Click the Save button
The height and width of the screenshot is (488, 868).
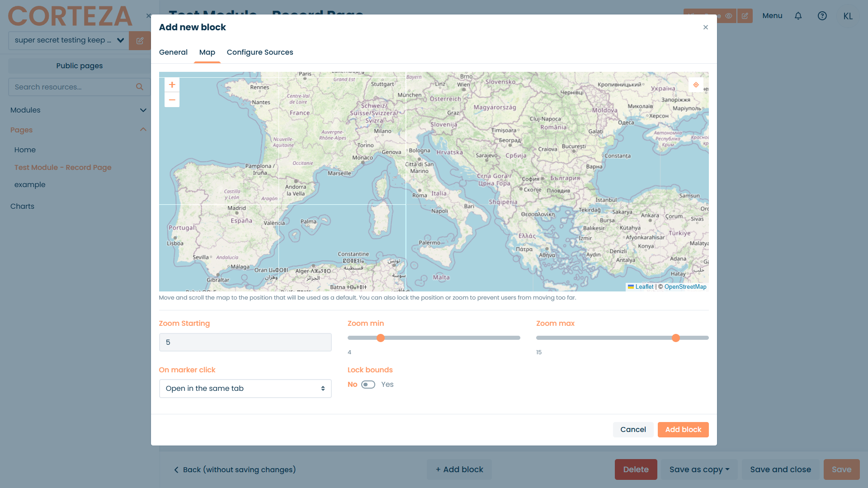pos(841,469)
